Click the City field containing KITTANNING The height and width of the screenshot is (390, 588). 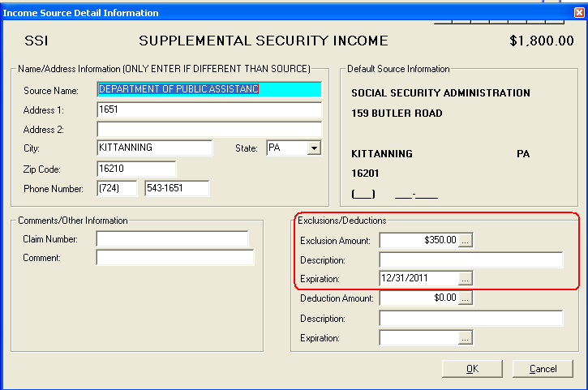click(153, 148)
